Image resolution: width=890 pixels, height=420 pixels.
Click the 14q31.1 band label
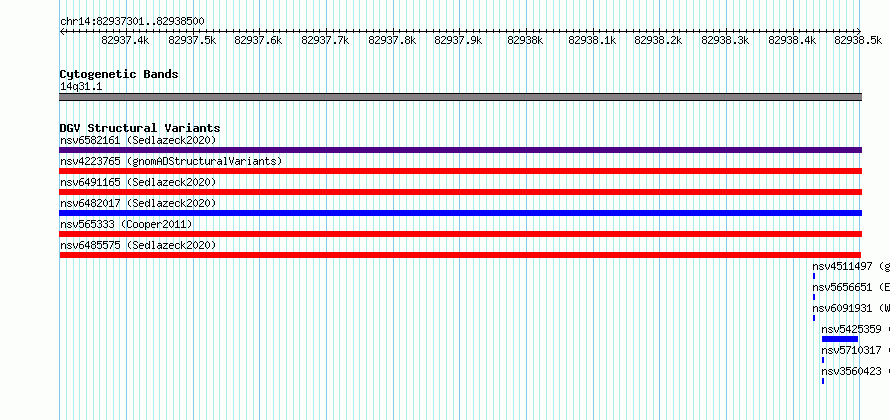click(x=81, y=87)
